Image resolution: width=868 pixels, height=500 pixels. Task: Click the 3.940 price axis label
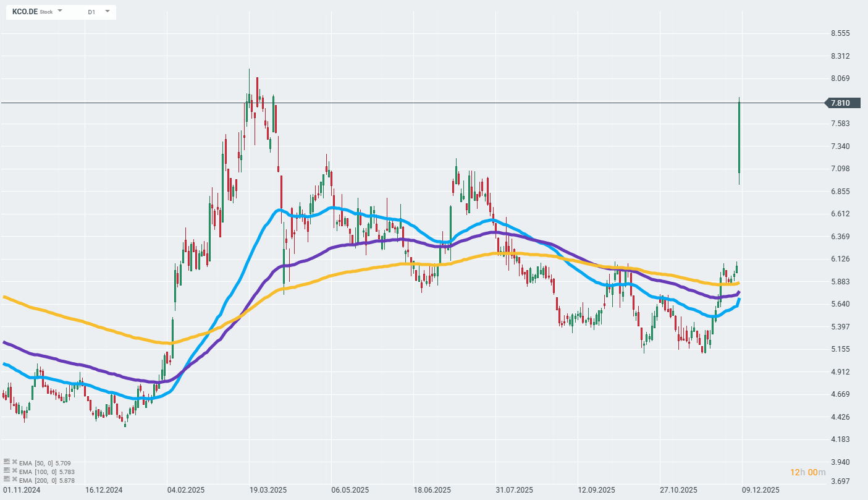[x=841, y=462]
